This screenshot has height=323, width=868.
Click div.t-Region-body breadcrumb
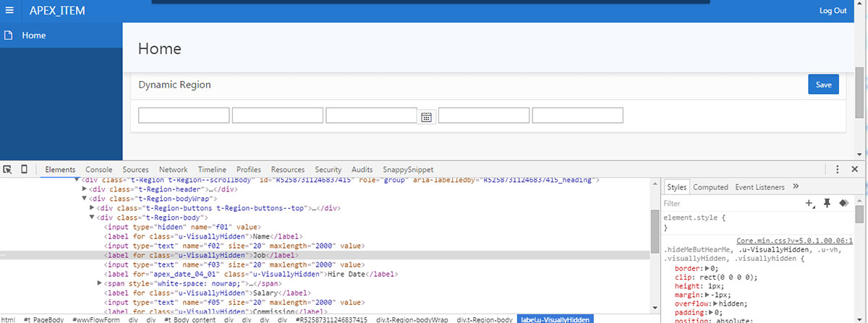[x=485, y=319]
